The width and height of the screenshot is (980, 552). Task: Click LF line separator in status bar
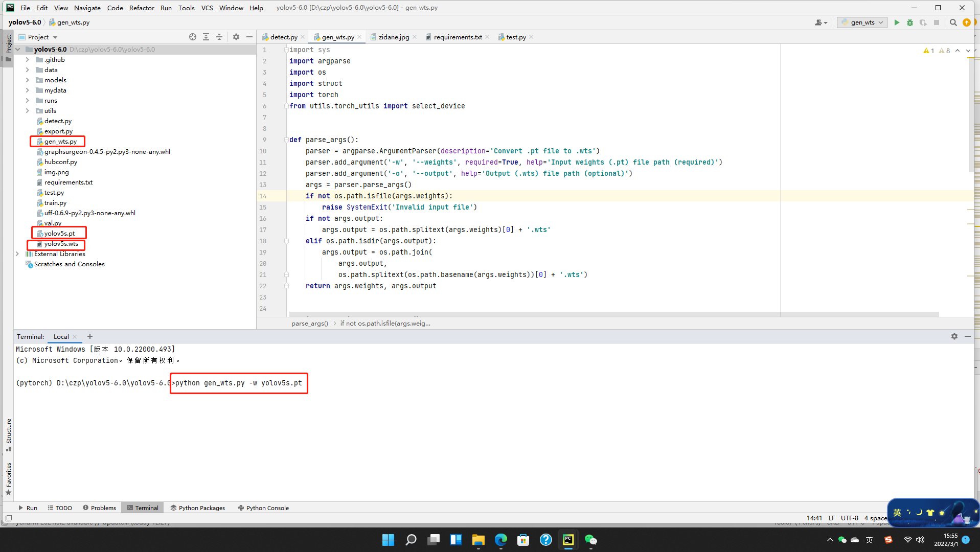832,518
